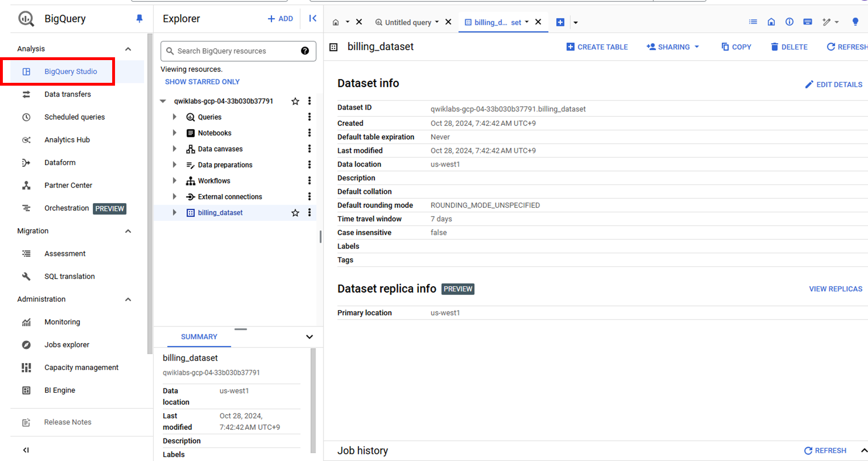
Task: Click SHOW STARRED ONLY
Action: [x=202, y=82]
